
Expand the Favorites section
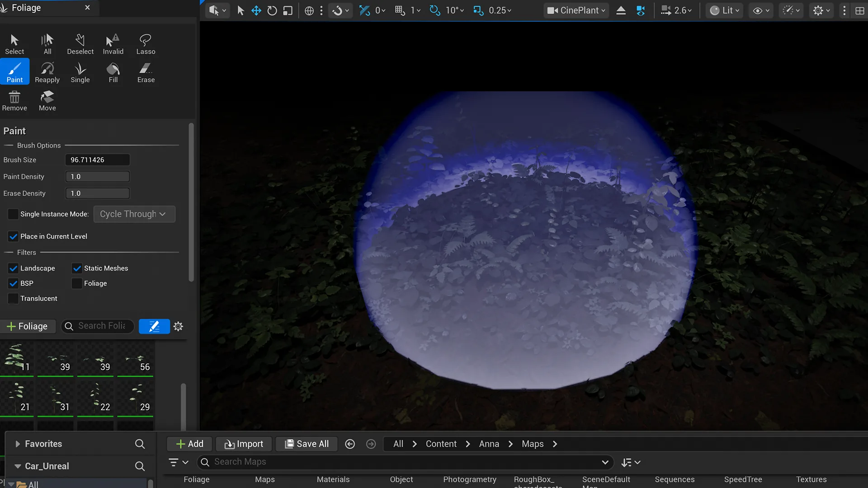[x=17, y=444]
